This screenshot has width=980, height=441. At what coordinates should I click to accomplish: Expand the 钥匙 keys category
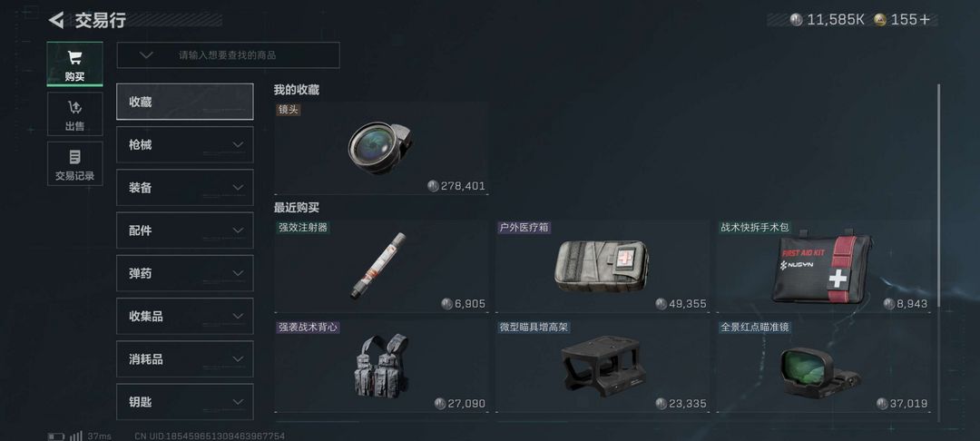pyautogui.click(x=185, y=402)
